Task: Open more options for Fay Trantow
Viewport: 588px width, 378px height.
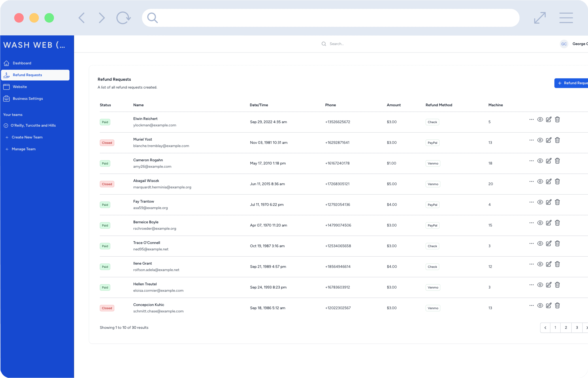Action: click(531, 202)
